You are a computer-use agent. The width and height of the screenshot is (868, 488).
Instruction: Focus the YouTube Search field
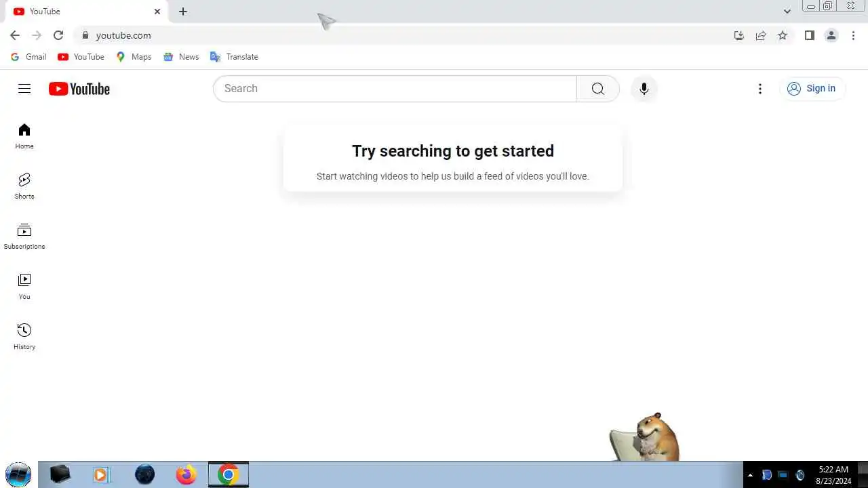tap(395, 89)
